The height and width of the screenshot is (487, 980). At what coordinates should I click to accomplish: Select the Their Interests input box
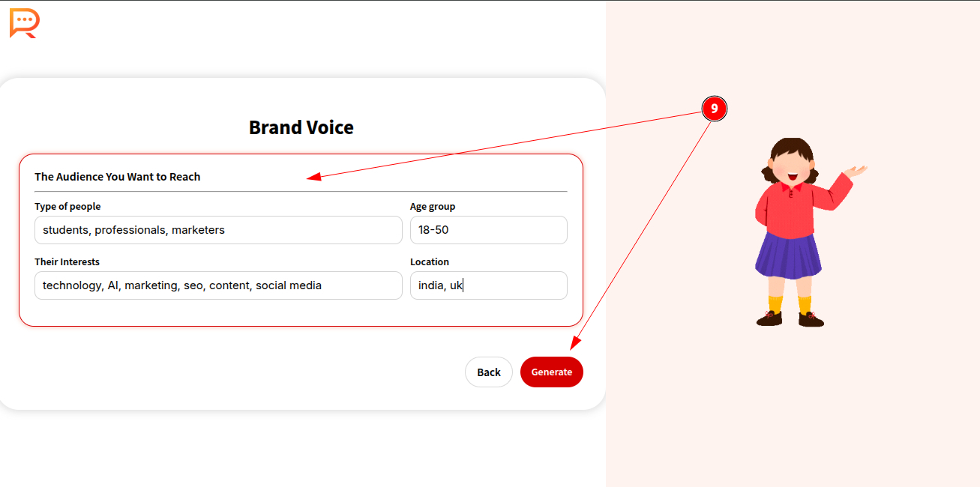218,285
